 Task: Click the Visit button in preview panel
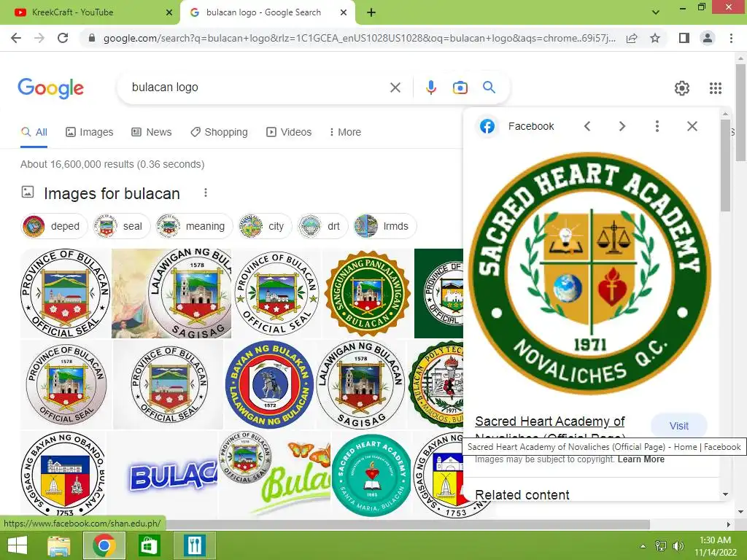(x=679, y=426)
